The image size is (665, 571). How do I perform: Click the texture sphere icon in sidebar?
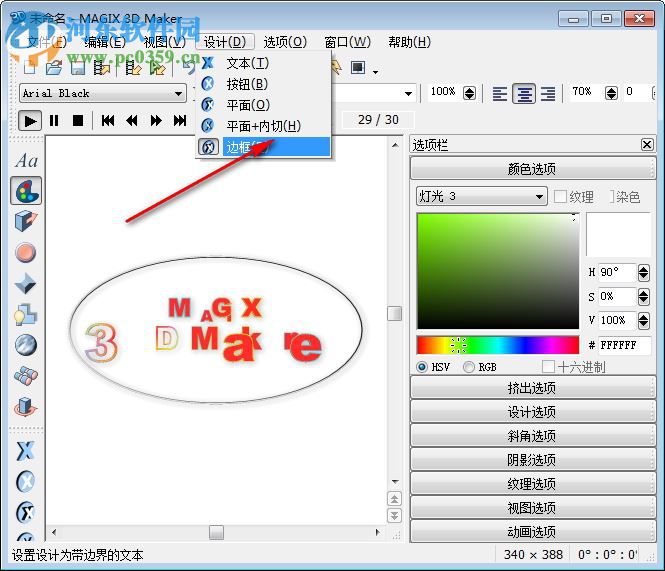point(25,345)
